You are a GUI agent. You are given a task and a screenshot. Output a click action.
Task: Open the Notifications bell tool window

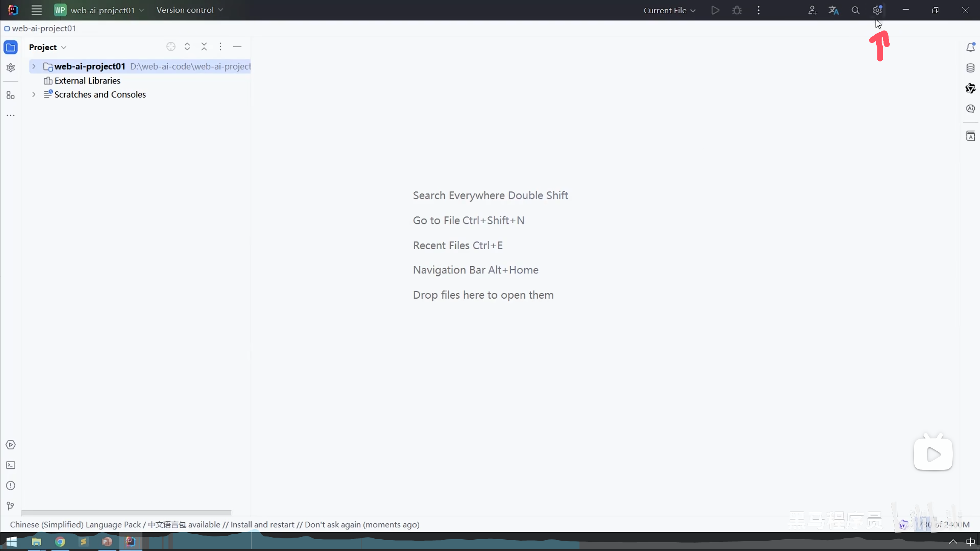coord(970,47)
